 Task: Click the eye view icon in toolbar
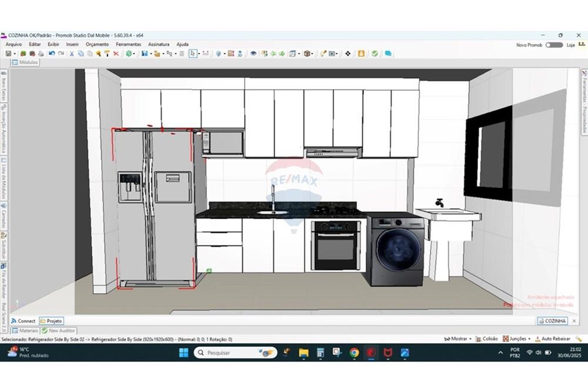coord(253,53)
